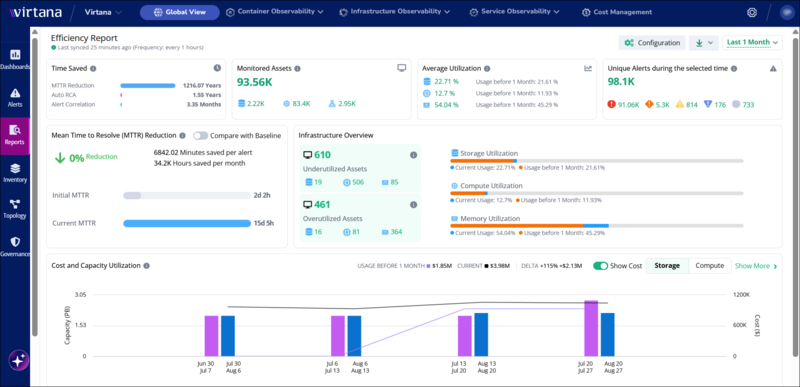Open the Alerts sidebar section
800x387 pixels.
pos(15,97)
